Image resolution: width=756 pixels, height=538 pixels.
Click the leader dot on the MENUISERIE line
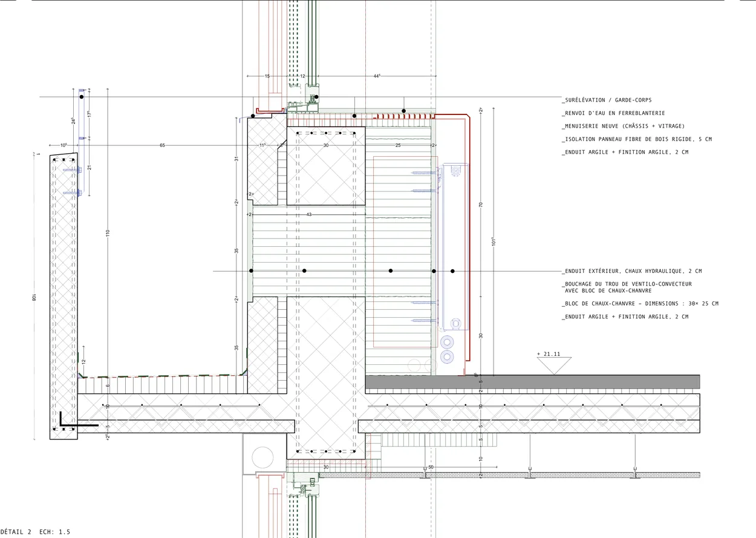[316, 97]
